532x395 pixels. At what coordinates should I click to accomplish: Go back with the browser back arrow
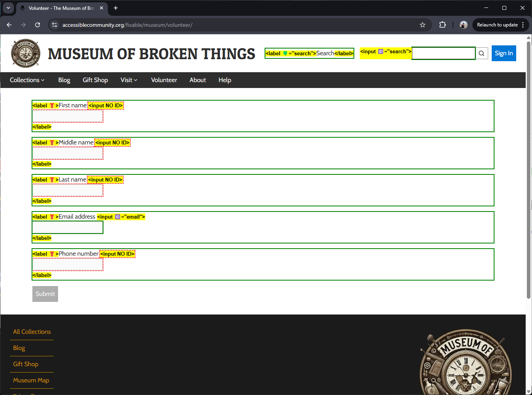click(x=9, y=25)
